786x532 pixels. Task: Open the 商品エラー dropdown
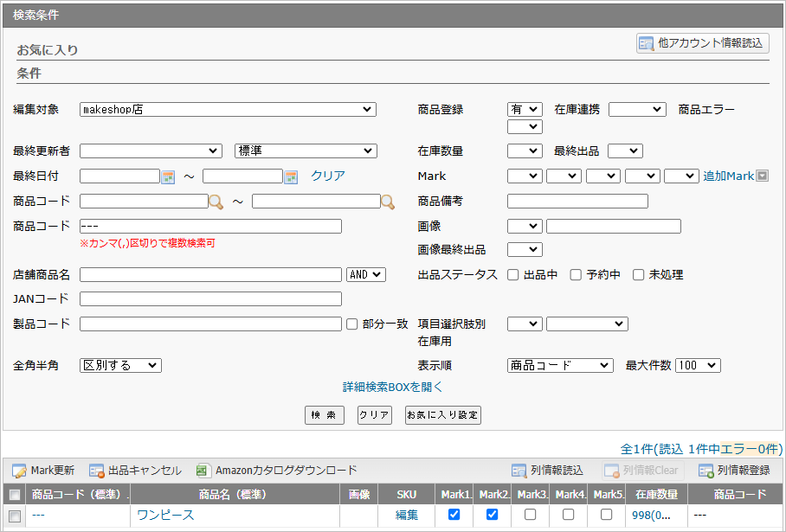click(x=525, y=127)
